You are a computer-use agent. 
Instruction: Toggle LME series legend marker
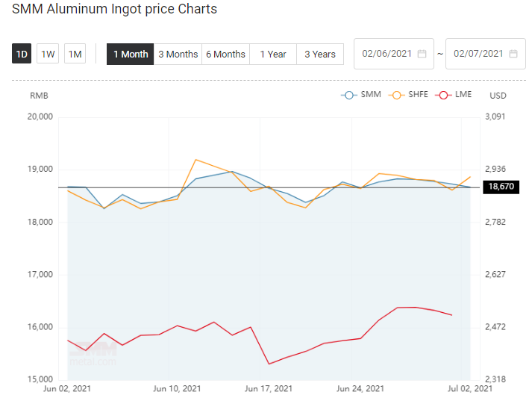pyautogui.click(x=443, y=95)
